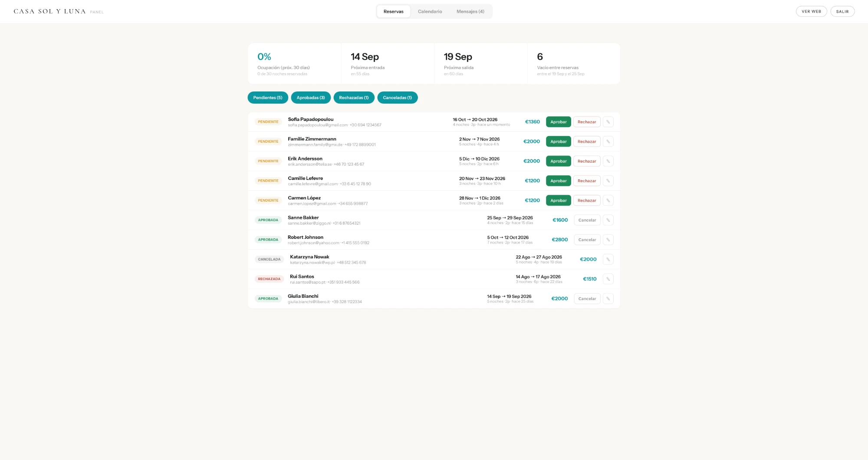Viewport: 868px width, 460px height.
Task: Click edit pencil on Camille Lefevre row
Action: pyautogui.click(x=608, y=181)
